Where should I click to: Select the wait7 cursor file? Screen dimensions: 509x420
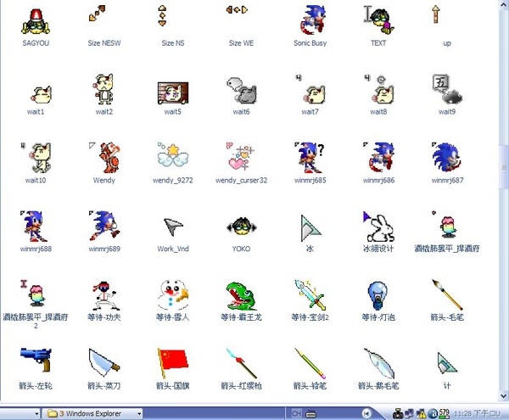pos(310,89)
